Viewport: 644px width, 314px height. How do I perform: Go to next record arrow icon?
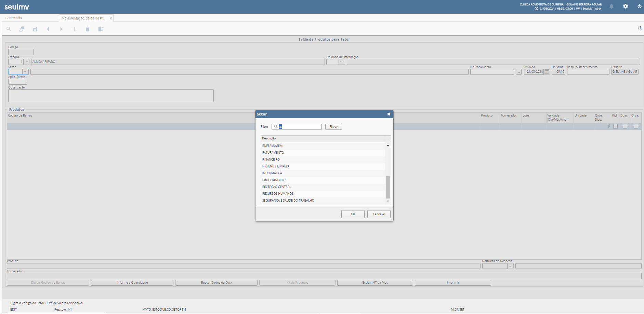[x=61, y=29]
